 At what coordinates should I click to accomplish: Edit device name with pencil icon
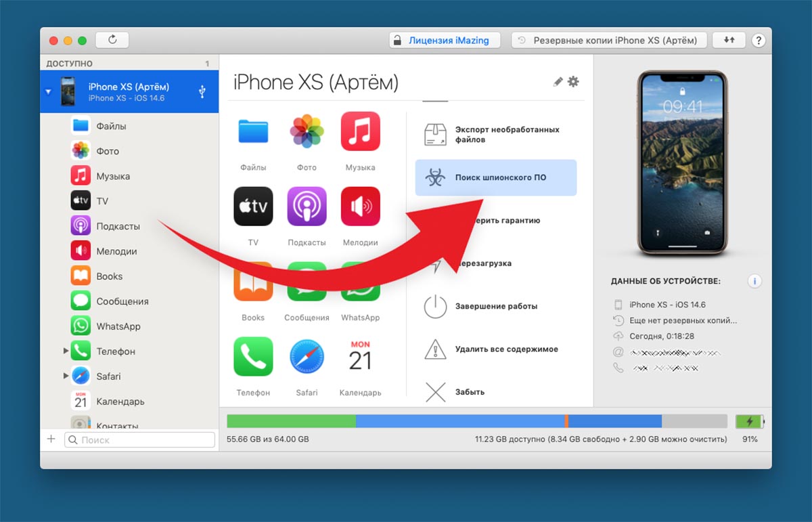pos(558,82)
